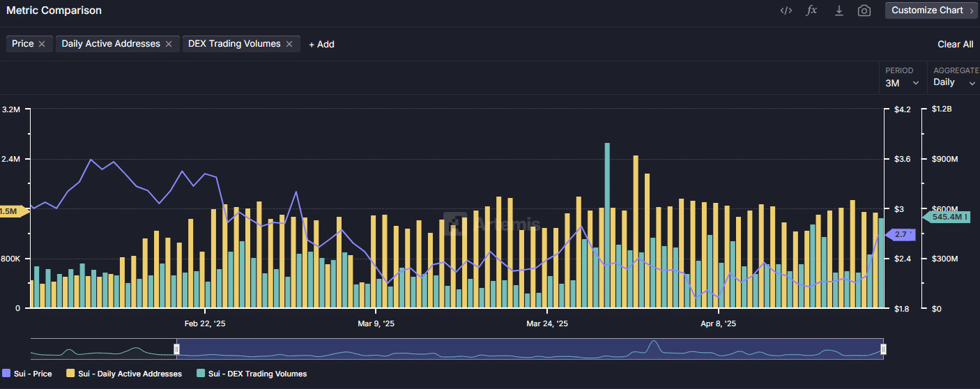Screen dimensions: 980x389
Task: Click the left range slider handle
Action: (177, 349)
